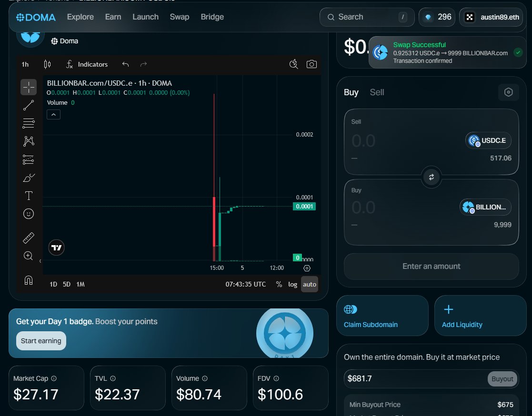532x416 pixels.
Task: Open the Explore menu
Action: pos(80,17)
